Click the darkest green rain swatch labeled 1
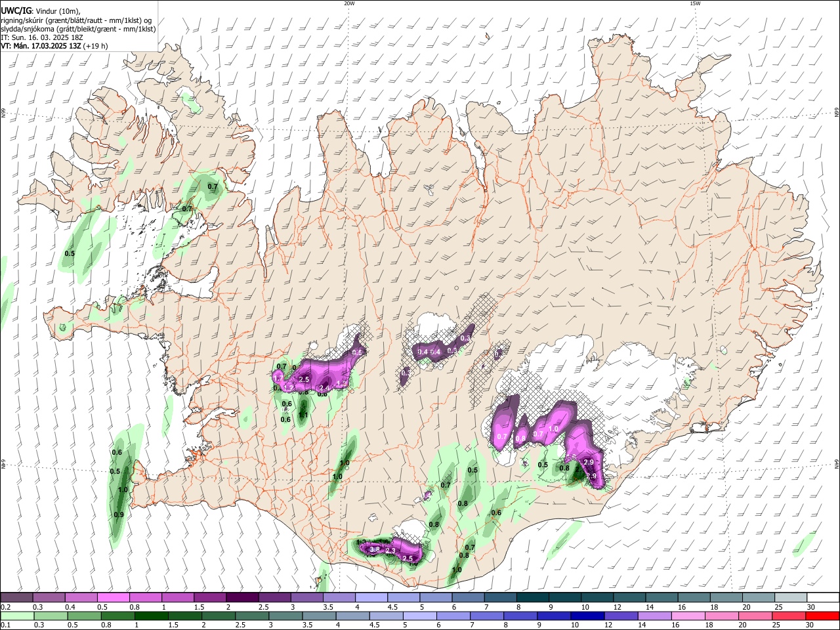 pos(152,616)
